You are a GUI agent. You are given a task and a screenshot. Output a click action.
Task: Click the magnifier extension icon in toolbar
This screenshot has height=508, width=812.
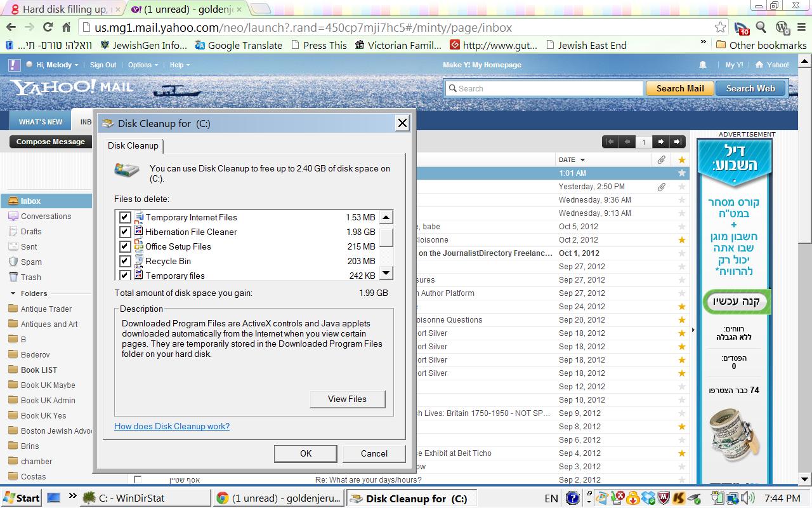pyautogui.click(x=761, y=27)
